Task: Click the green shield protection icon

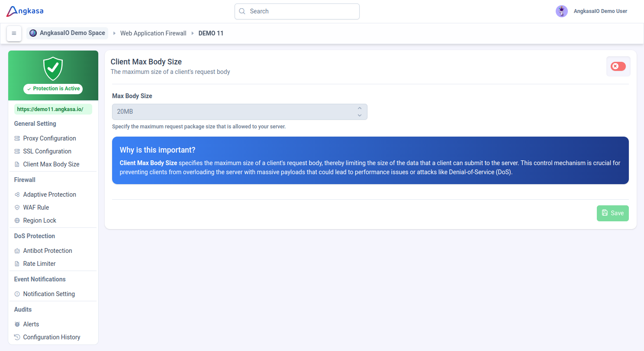Action: 53,68
